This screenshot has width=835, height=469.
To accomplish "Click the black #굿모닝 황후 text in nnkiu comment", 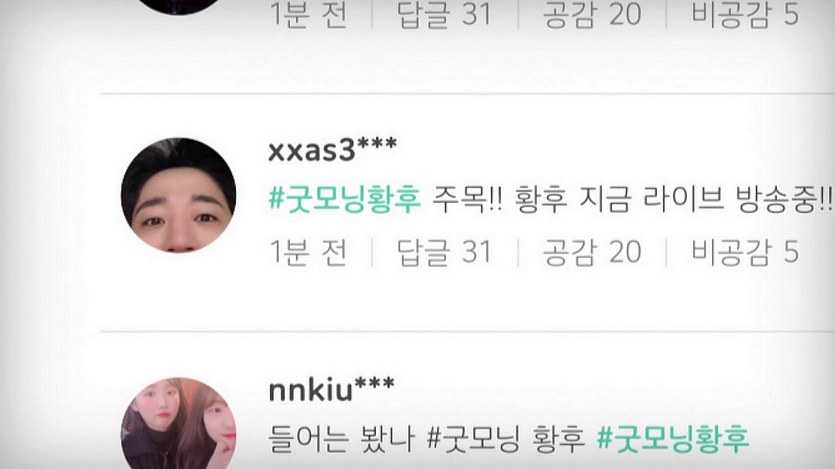I will (x=506, y=438).
